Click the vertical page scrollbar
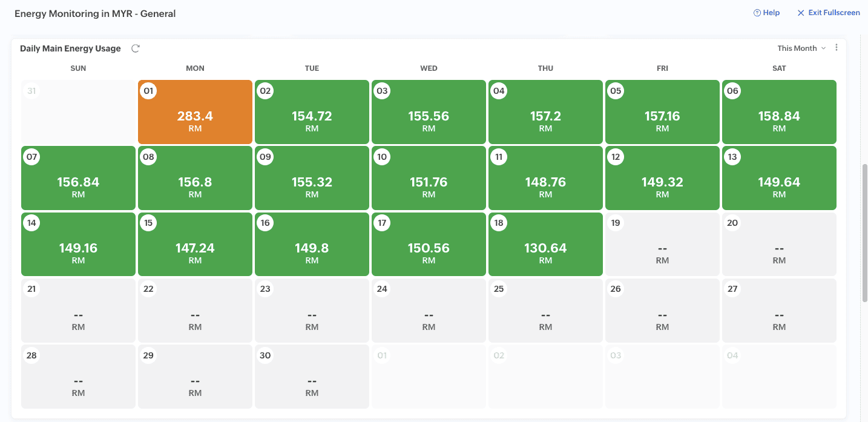 (864, 233)
